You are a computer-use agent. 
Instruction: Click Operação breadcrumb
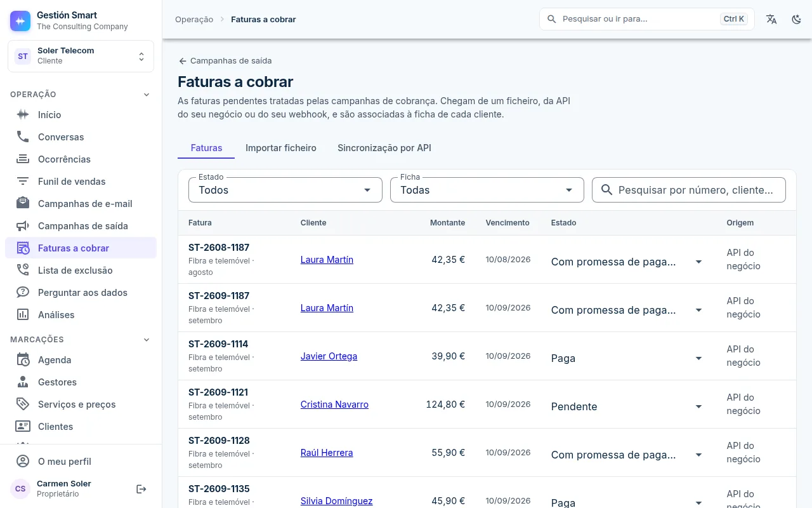coord(194,19)
